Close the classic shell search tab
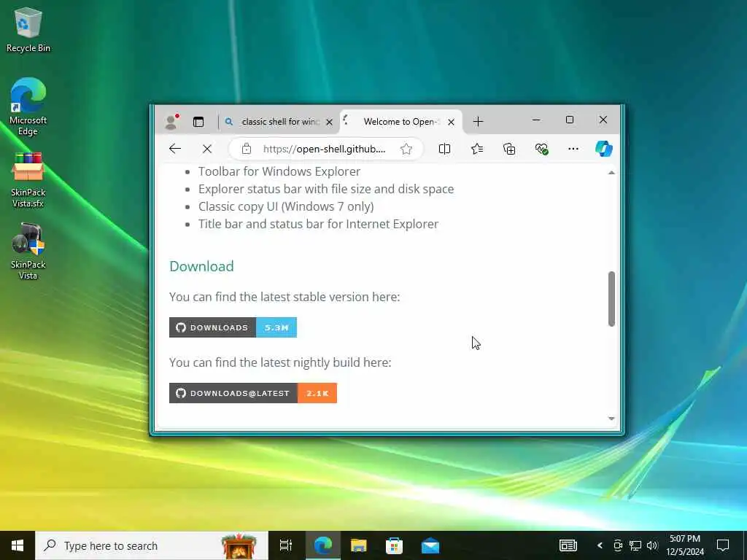This screenshot has height=560, width=747. pos(329,122)
